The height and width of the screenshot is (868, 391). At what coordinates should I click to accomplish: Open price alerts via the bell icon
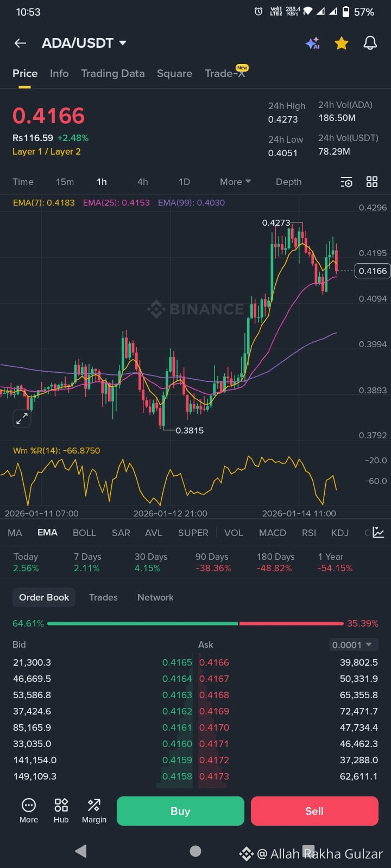[x=370, y=43]
